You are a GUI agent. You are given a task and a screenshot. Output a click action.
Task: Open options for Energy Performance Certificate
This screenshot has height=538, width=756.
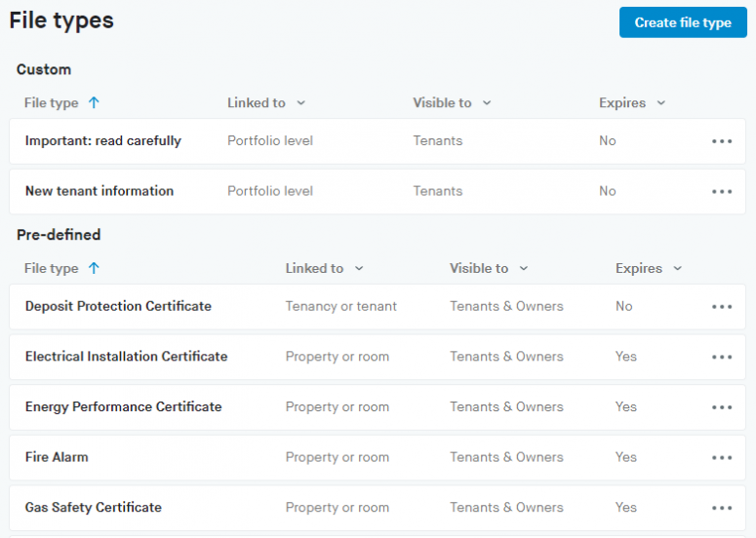tap(722, 407)
